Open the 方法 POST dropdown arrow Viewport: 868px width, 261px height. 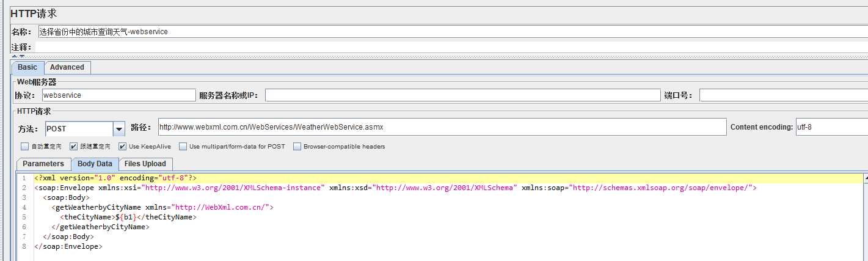119,129
